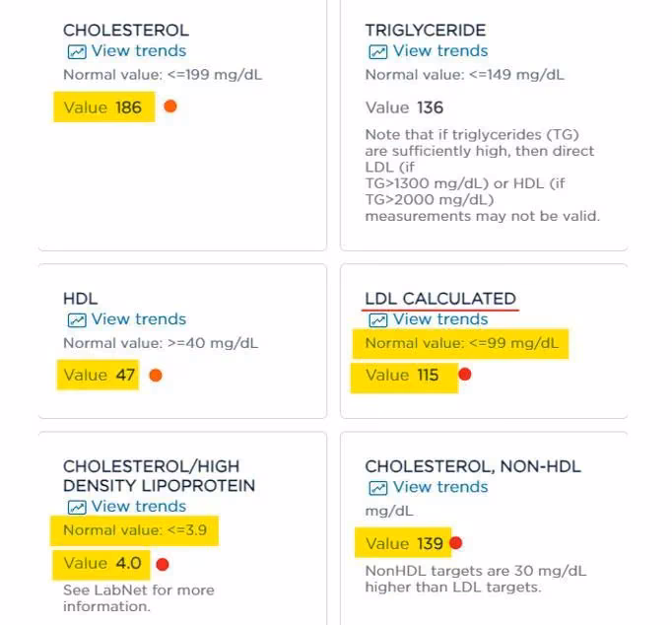Click the trend chart icon under LDL CALCULATED

point(378,320)
